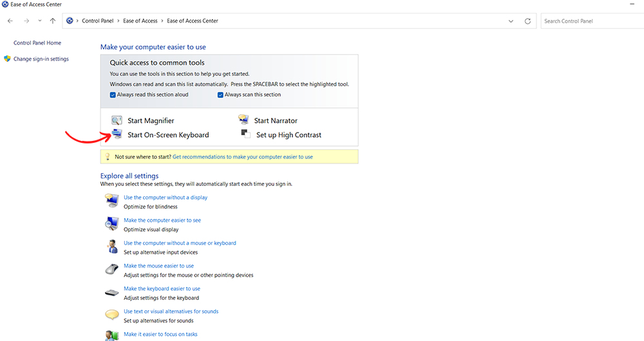Go forward with the Forward arrow

coord(26,21)
